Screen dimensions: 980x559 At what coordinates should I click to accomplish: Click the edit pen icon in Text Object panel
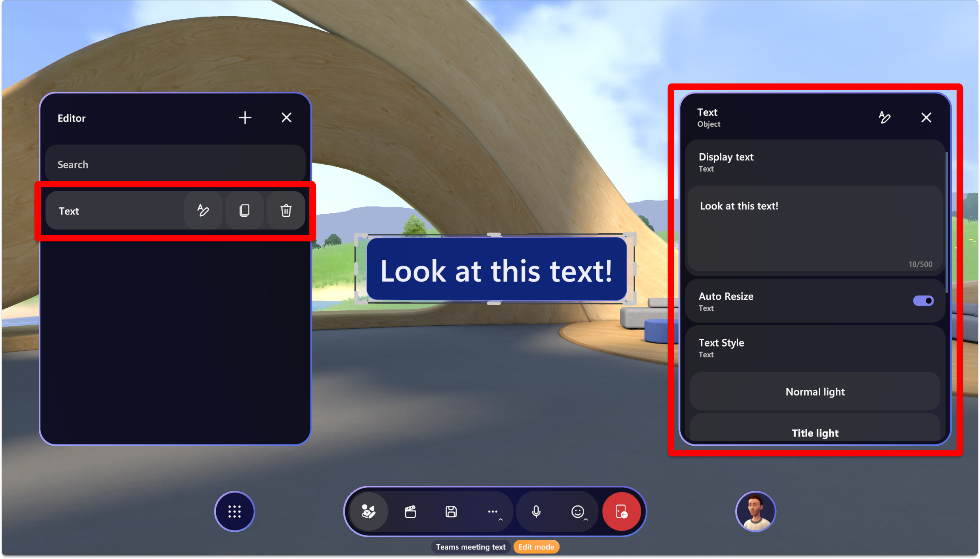[884, 117]
